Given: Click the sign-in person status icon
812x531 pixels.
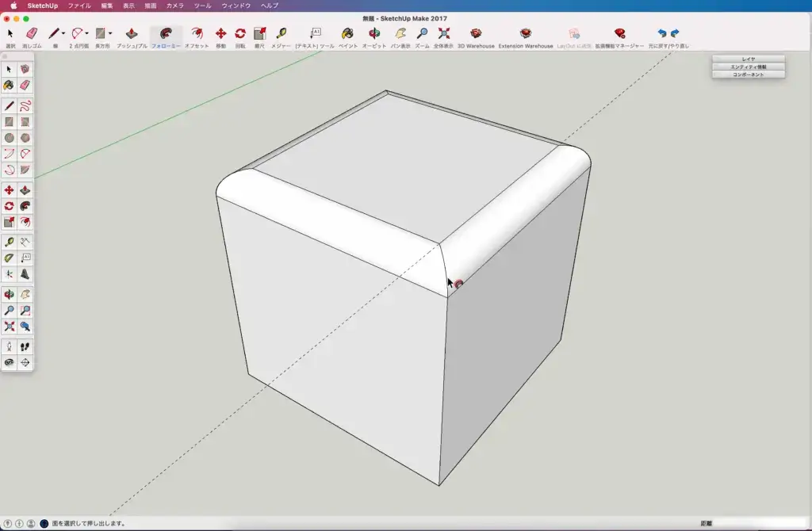Looking at the screenshot, I should click(31, 523).
